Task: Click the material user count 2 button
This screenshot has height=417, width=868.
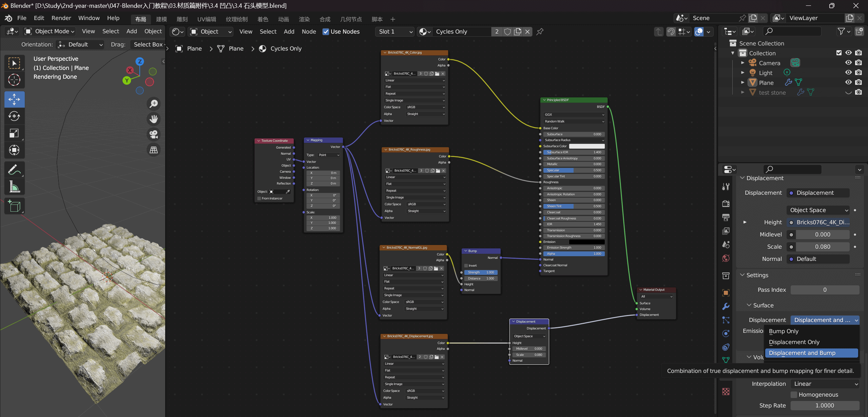Action: click(x=497, y=32)
